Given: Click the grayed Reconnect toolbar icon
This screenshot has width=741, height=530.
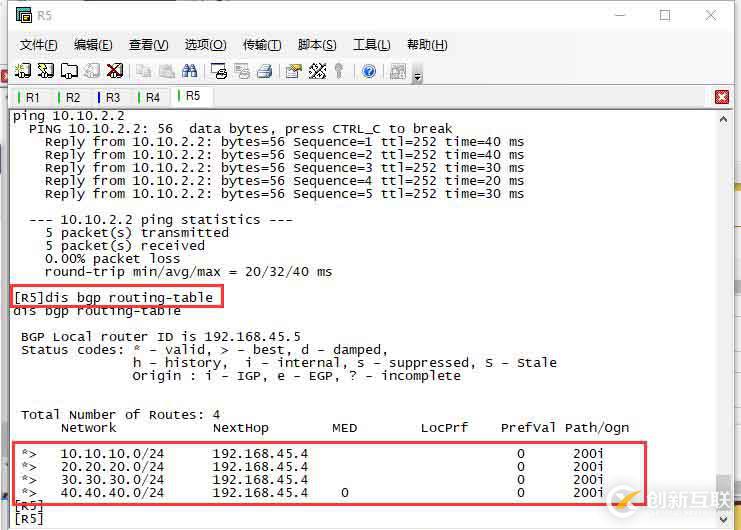Looking at the screenshot, I should click(x=92, y=71).
